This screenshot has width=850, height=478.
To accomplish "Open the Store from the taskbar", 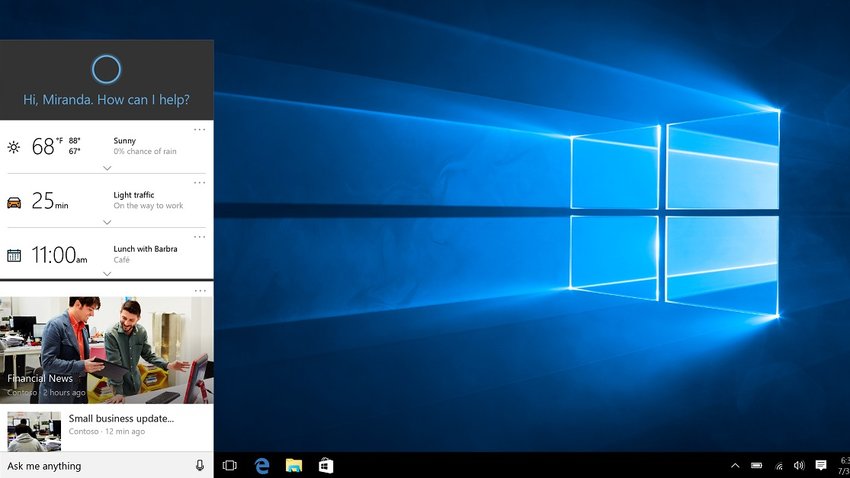I will point(326,466).
